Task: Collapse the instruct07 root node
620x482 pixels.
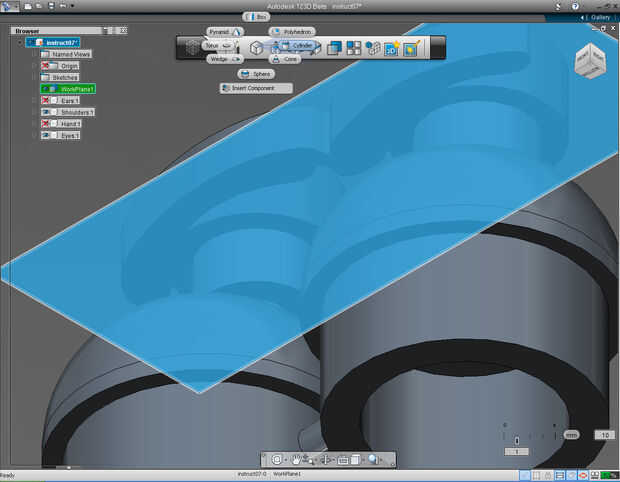Action: 20,43
